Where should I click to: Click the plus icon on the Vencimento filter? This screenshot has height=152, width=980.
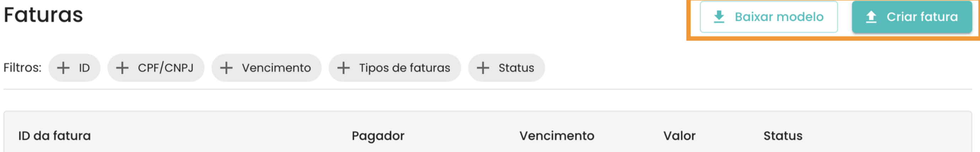point(226,68)
